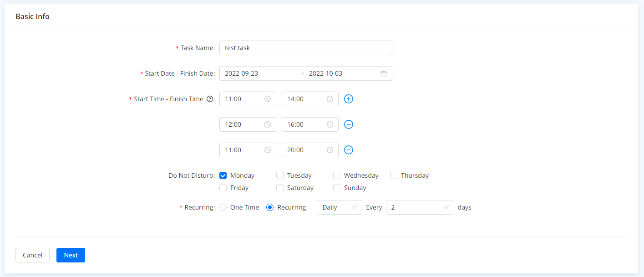Click the Cancel button
This screenshot has width=644, height=277.
click(x=32, y=255)
